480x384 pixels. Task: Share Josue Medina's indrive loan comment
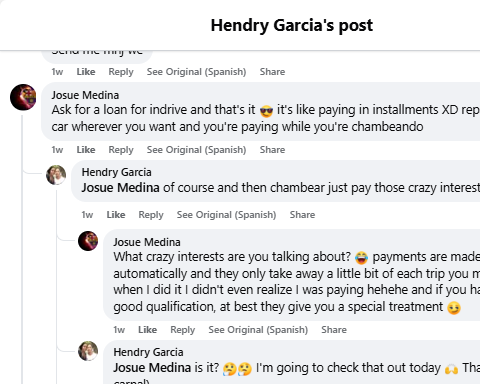pyautogui.click(x=272, y=150)
